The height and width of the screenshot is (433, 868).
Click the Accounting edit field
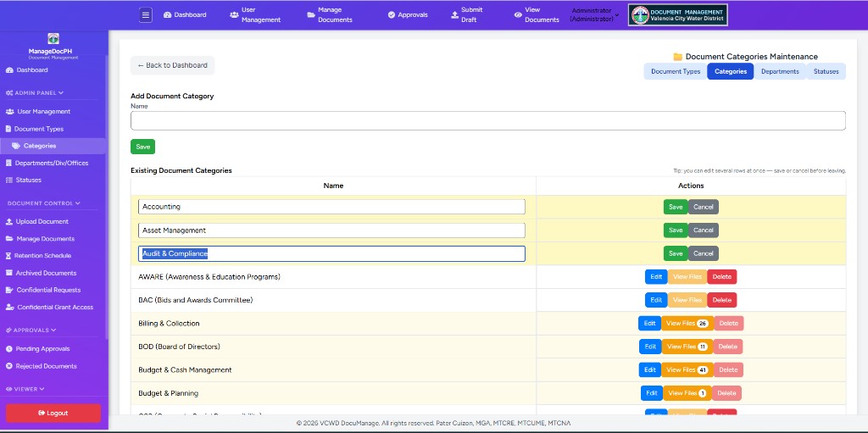[x=331, y=207]
